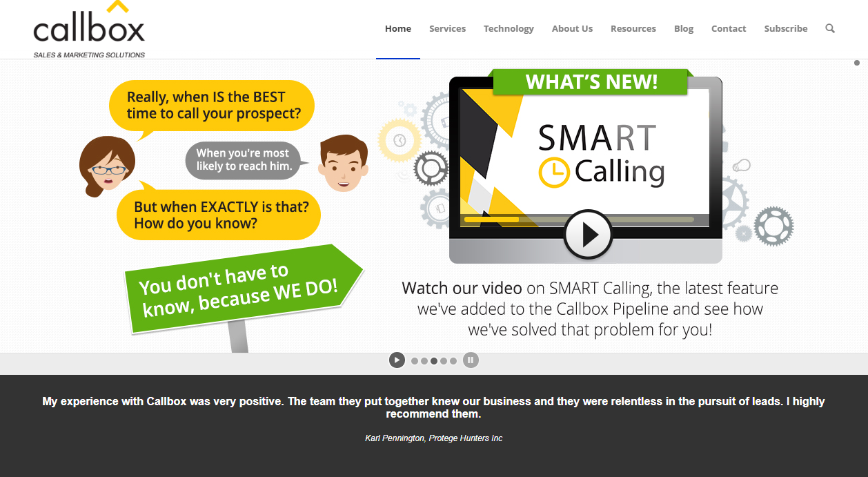Viewport: 868px width, 477px height.
Task: Click the video progress bar
Action: pos(579,220)
